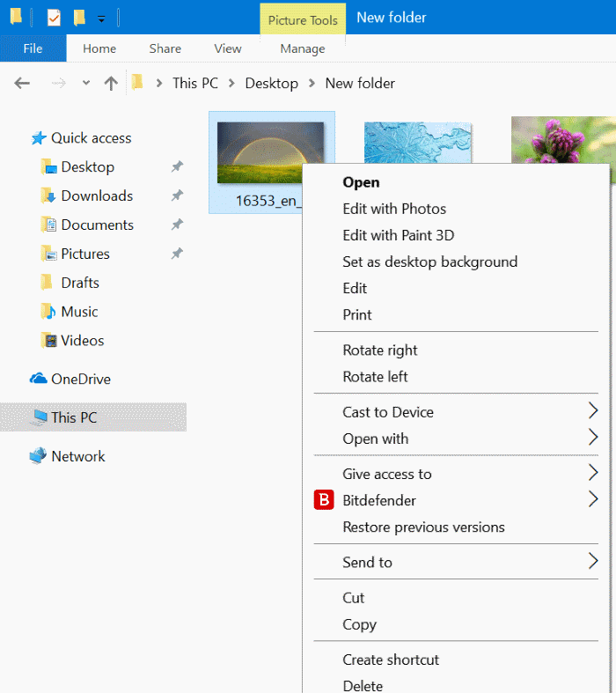This screenshot has width=616, height=693.
Task: Click the Forward arrow navigation button
Action: click(x=58, y=83)
